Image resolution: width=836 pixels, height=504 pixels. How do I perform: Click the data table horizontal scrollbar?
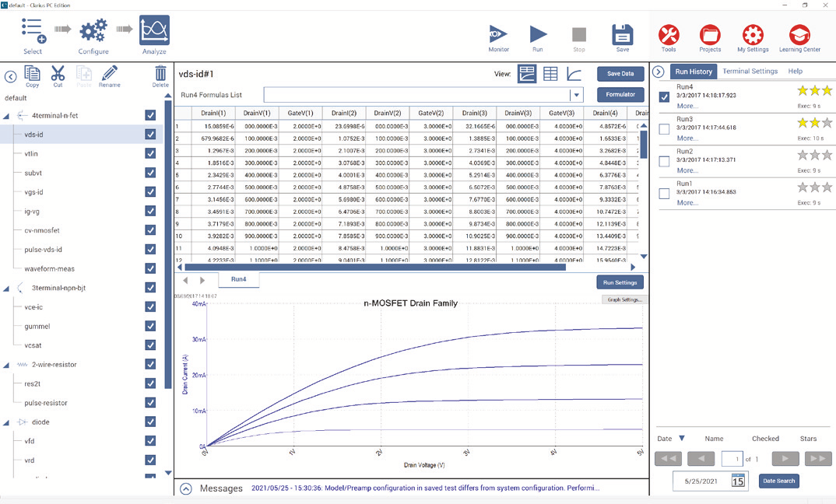[x=374, y=267]
